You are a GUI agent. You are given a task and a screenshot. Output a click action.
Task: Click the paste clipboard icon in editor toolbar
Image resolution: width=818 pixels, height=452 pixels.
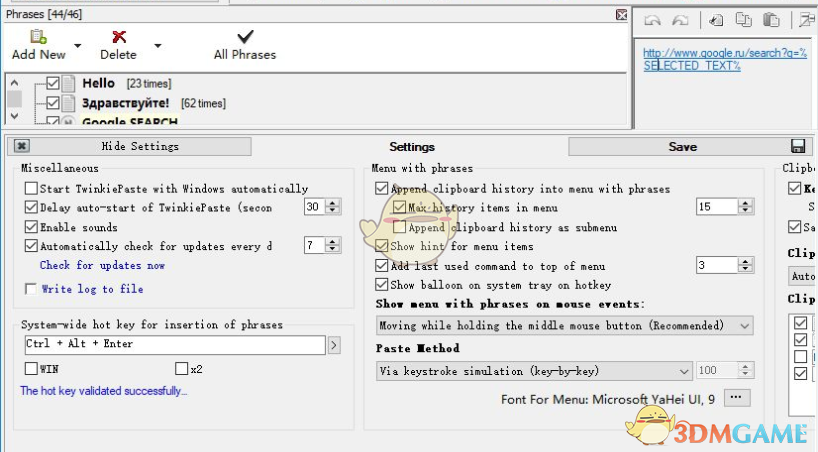click(771, 20)
